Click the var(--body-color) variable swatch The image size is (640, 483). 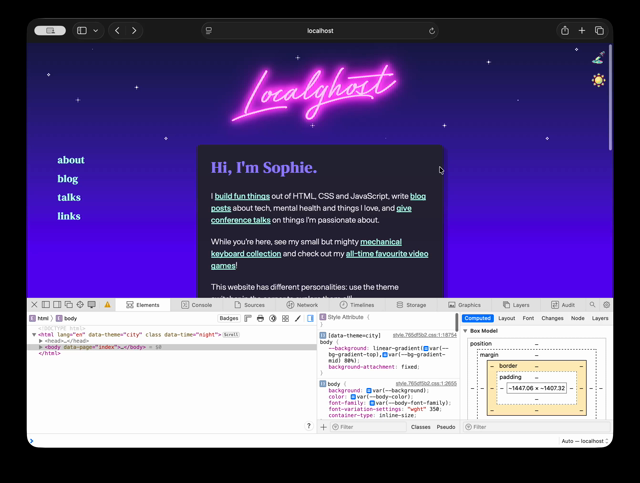click(x=353, y=397)
